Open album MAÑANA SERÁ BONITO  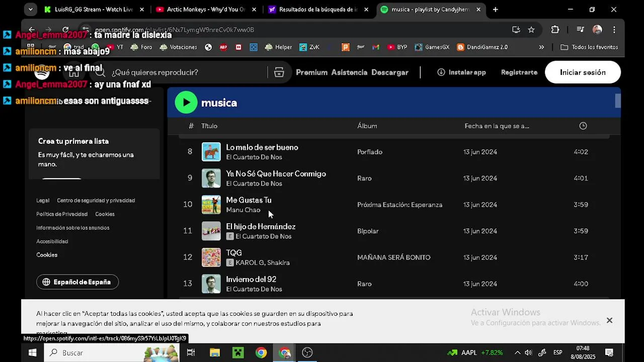pyautogui.click(x=394, y=257)
